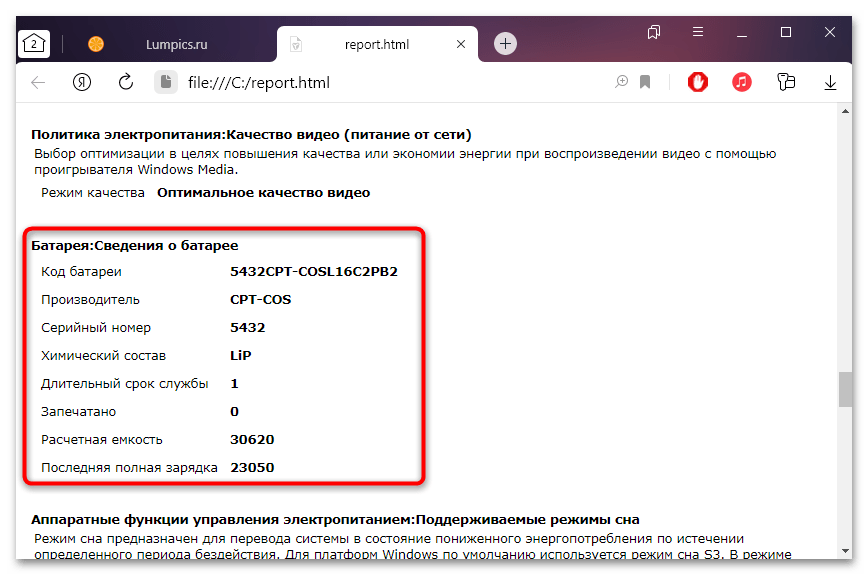Click the manufacturer value CPT-COS
The width and height of the screenshot is (868, 575).
coord(260,299)
